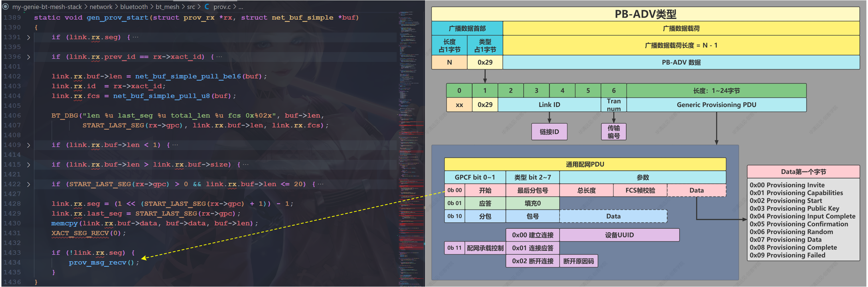Click line number 1402
The height and width of the screenshot is (287, 868).
[x=12, y=77]
